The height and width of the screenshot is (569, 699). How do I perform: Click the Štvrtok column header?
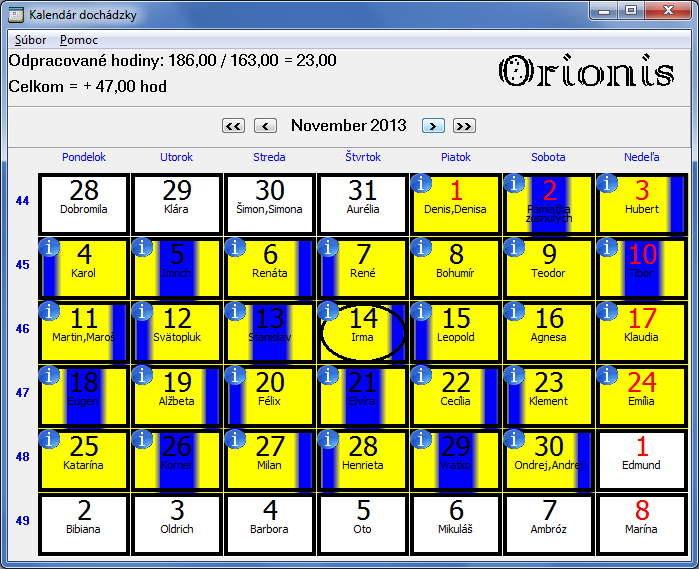363,157
